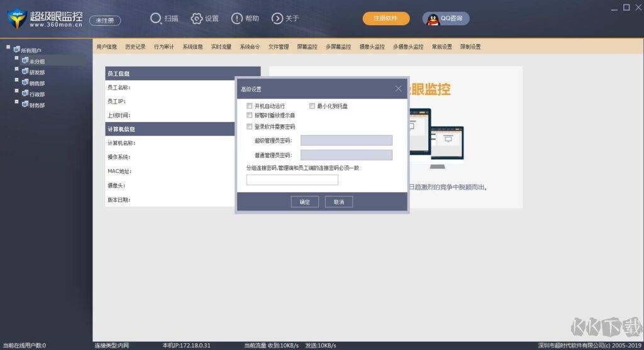Click the 研发部 group icon
The height and width of the screenshot is (350, 644).
coord(25,72)
